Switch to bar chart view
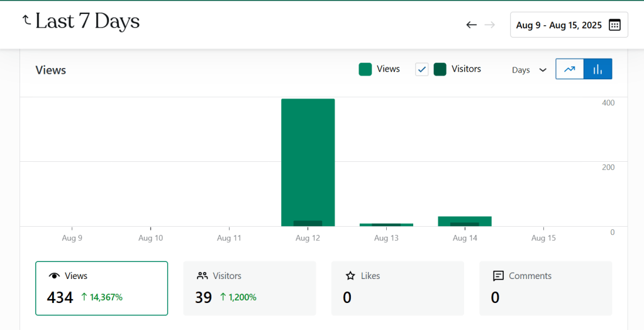This screenshot has width=644, height=330. (597, 69)
